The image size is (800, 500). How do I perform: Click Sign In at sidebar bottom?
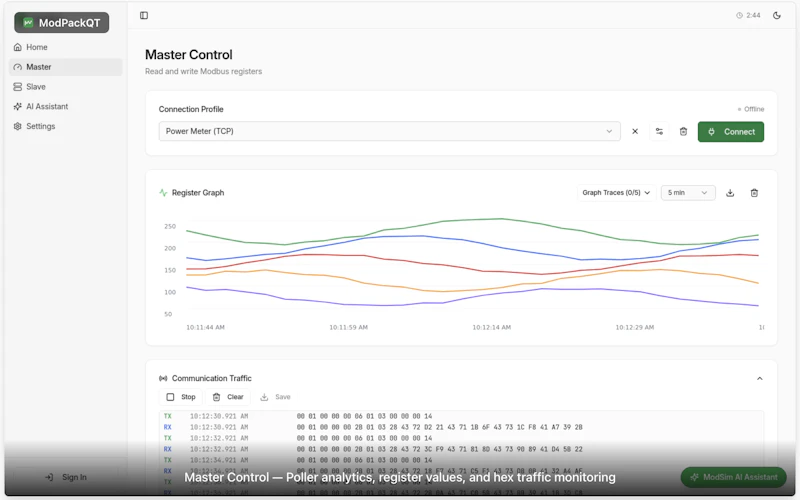[66, 477]
